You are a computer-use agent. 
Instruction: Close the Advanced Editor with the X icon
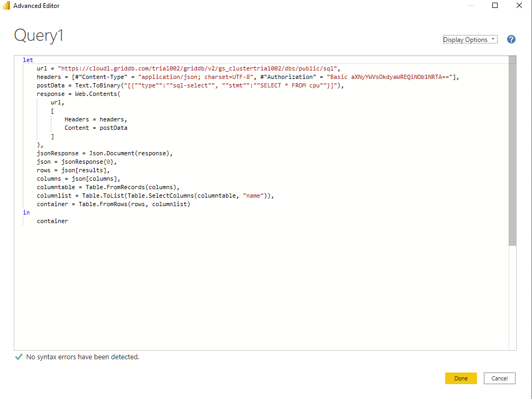pos(519,6)
